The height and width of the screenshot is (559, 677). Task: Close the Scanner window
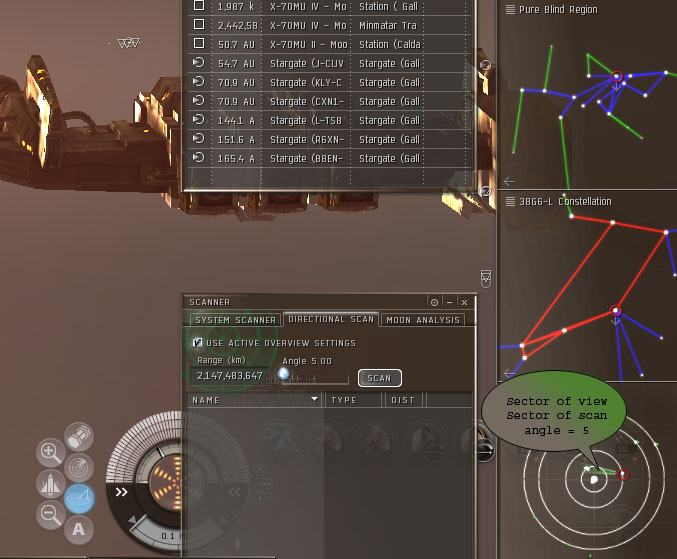click(465, 303)
